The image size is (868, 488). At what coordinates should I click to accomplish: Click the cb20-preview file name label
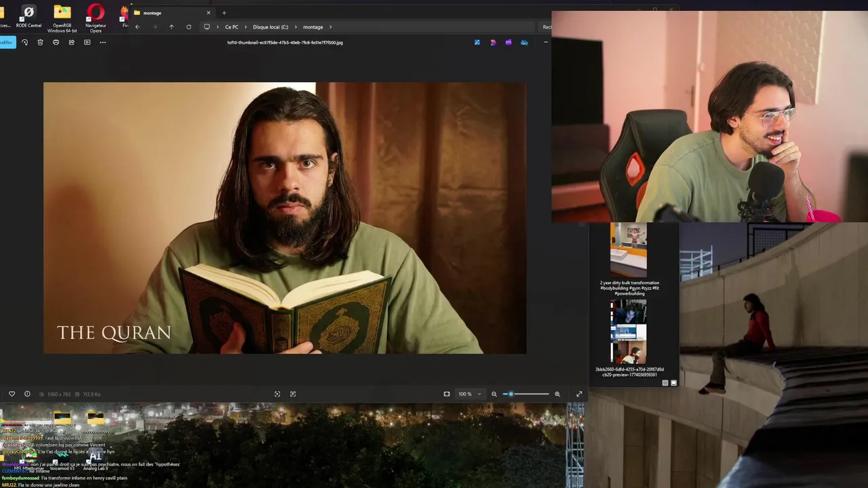coord(629,372)
